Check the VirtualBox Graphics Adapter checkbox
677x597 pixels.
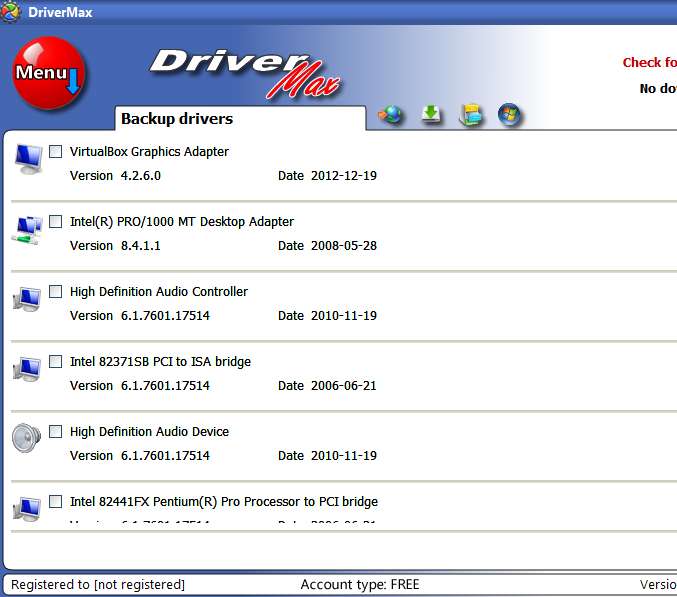click(x=55, y=152)
